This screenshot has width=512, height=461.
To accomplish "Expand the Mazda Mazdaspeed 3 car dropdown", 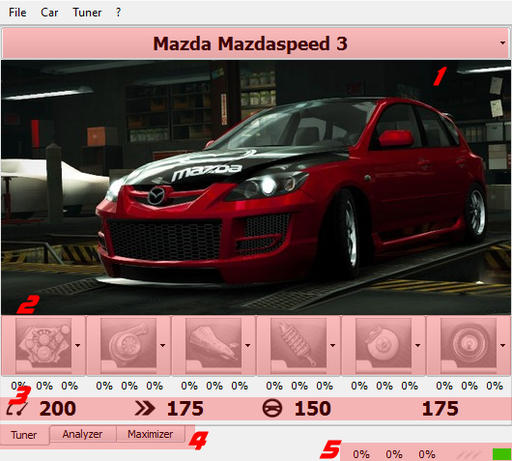I will [502, 43].
